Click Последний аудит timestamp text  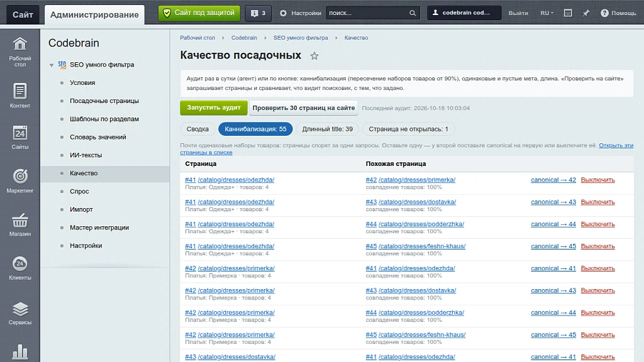(x=416, y=108)
